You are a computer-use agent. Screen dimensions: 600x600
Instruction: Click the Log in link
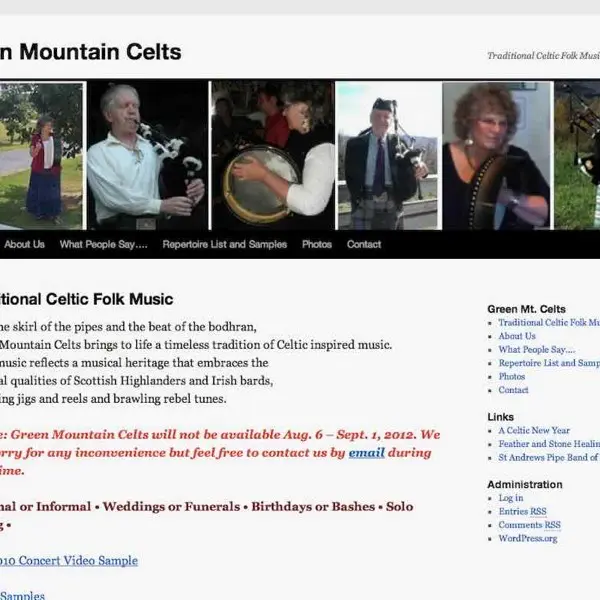pyautogui.click(x=511, y=498)
